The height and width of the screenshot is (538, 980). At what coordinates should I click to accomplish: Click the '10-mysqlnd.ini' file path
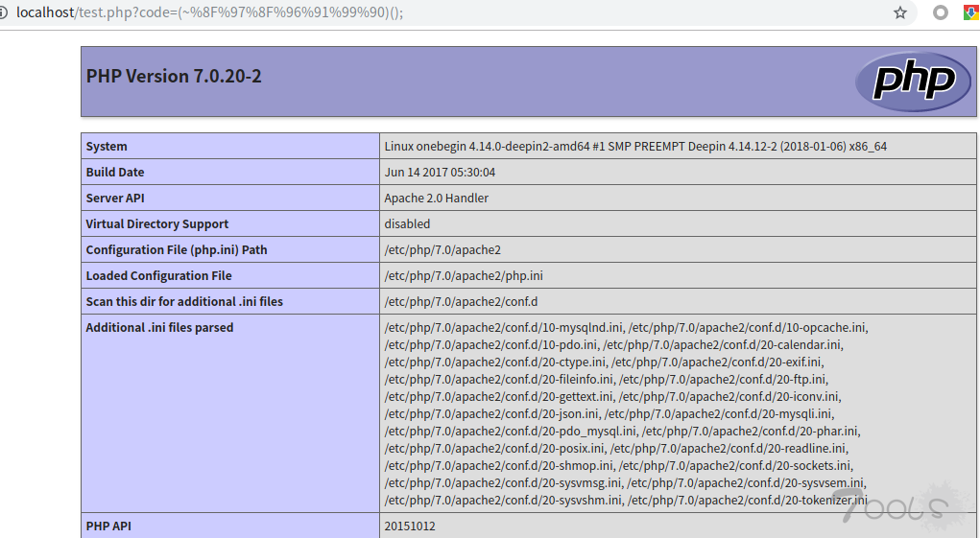tap(504, 328)
